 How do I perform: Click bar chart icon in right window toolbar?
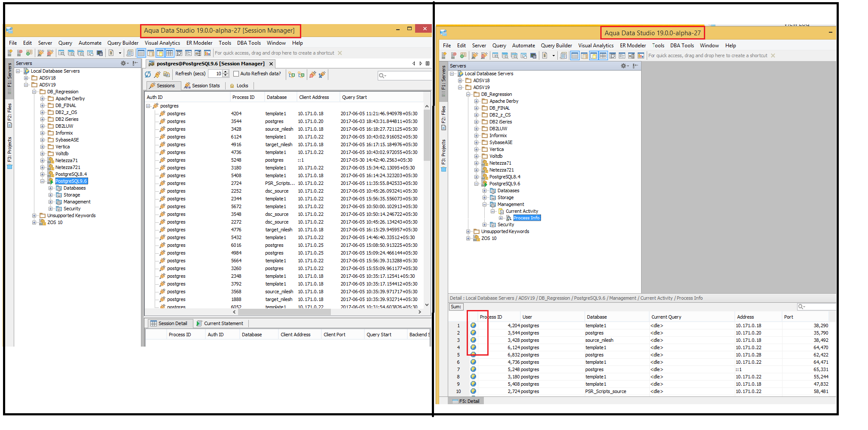(641, 55)
